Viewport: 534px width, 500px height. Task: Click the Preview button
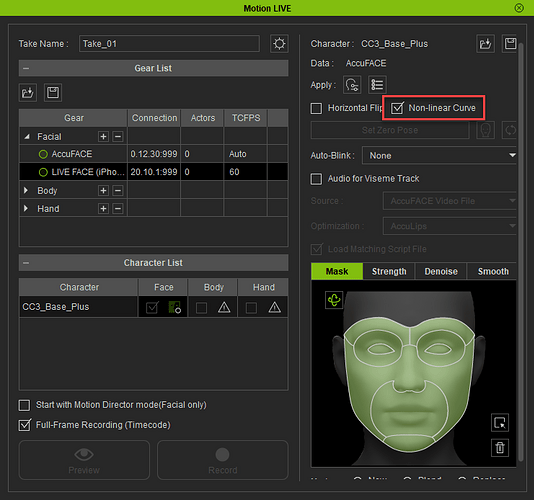84,460
